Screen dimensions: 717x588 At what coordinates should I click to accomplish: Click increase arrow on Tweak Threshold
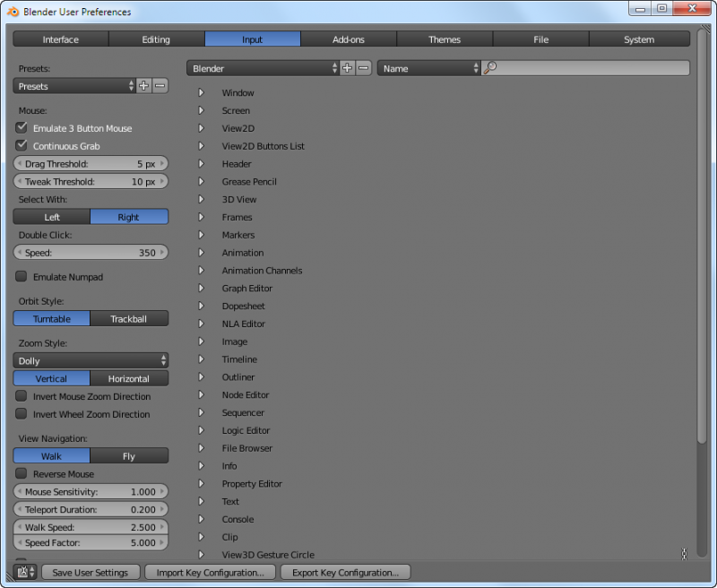162,182
